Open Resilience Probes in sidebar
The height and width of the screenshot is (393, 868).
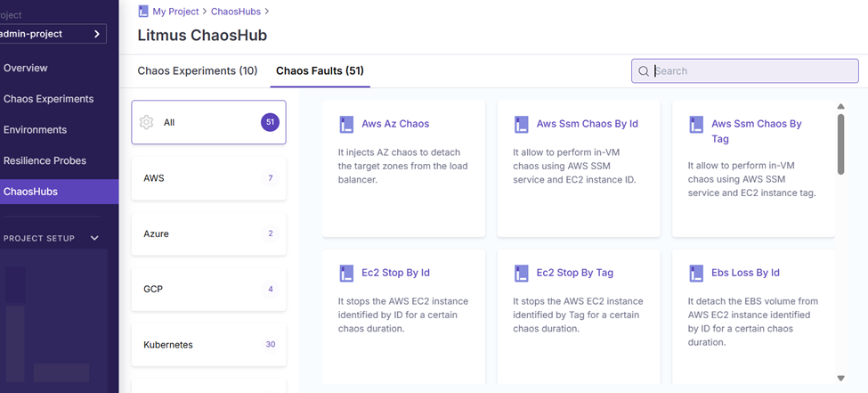[x=45, y=160]
